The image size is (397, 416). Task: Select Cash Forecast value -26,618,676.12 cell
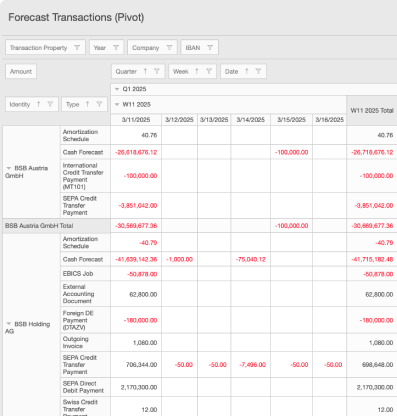click(136, 152)
